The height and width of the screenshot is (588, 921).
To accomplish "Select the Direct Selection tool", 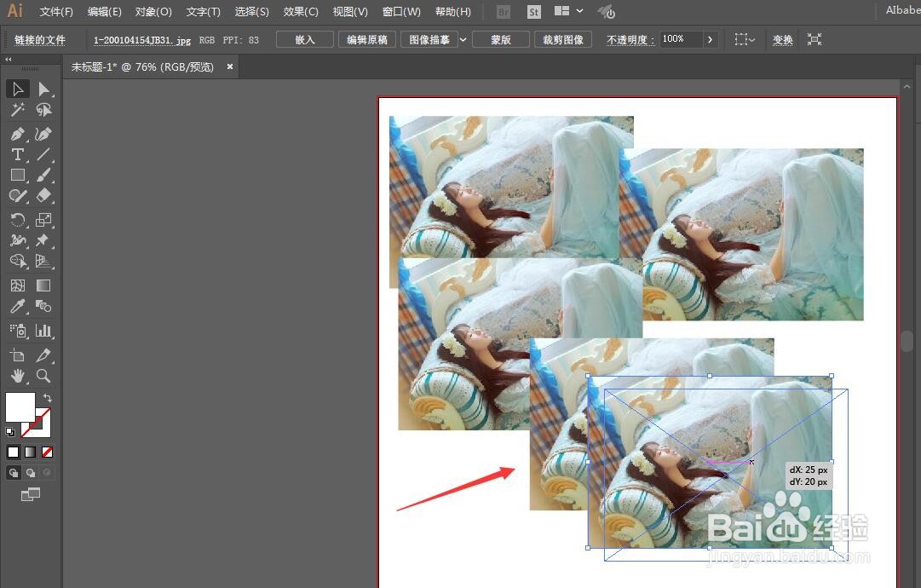I will click(x=43, y=89).
